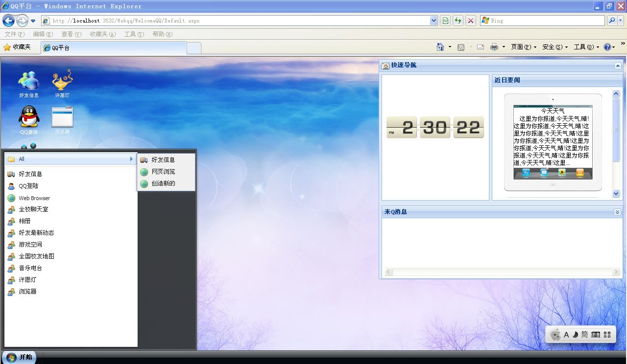
Task: Open the 工具(O) command bar dropdown
Action: click(586, 47)
